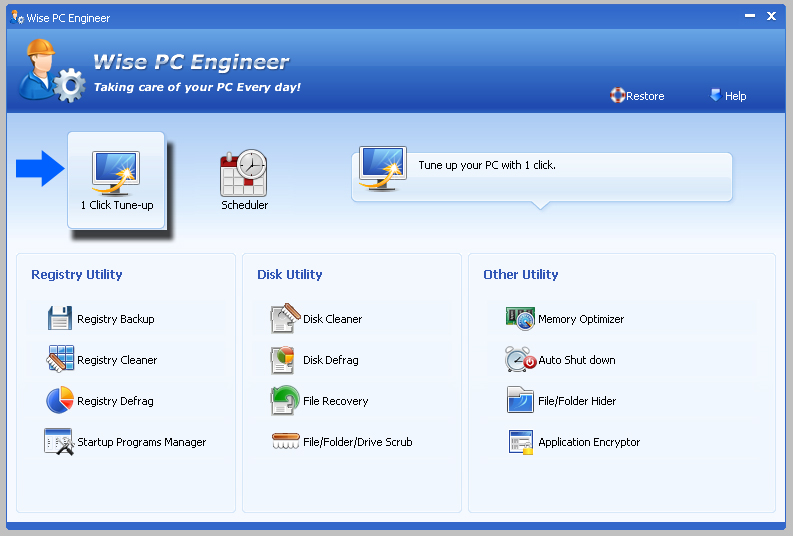
Task: Minimize the Wise PC Engineer window
Action: click(x=750, y=16)
